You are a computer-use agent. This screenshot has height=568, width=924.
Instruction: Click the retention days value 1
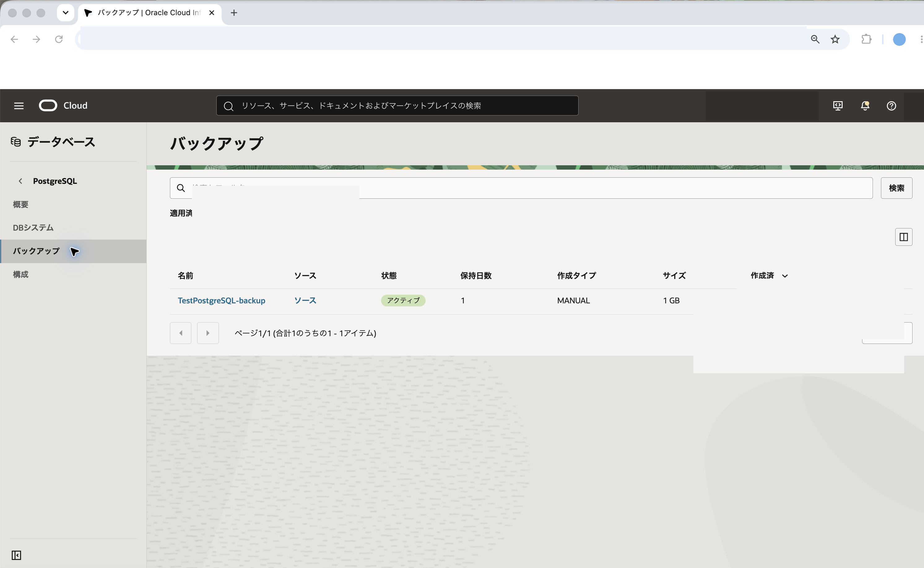pyautogui.click(x=463, y=301)
